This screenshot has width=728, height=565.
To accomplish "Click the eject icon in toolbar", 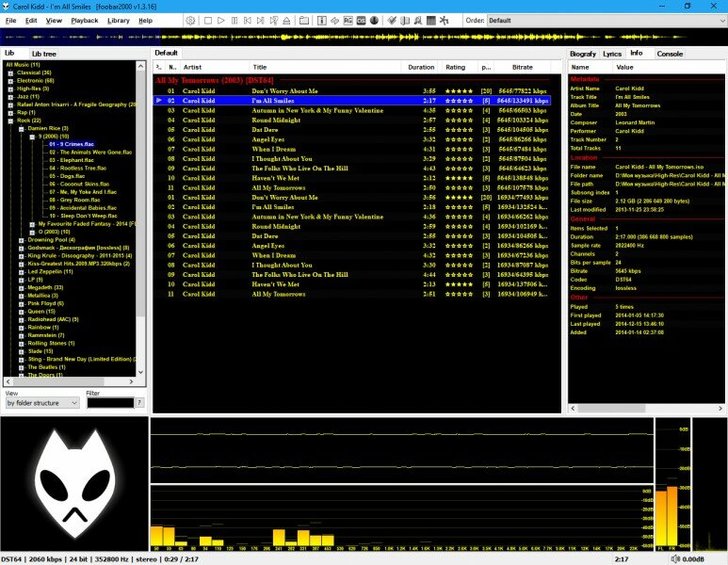I will pos(286,20).
